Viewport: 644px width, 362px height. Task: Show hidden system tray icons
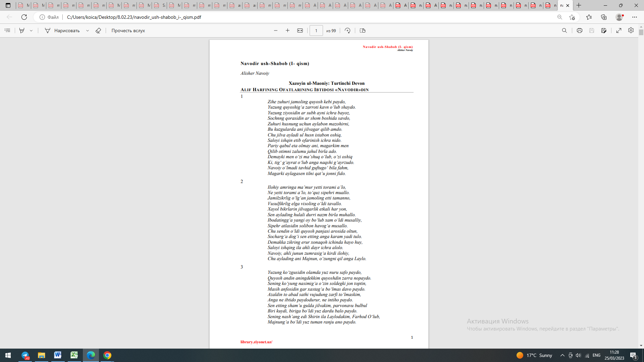pos(562,355)
